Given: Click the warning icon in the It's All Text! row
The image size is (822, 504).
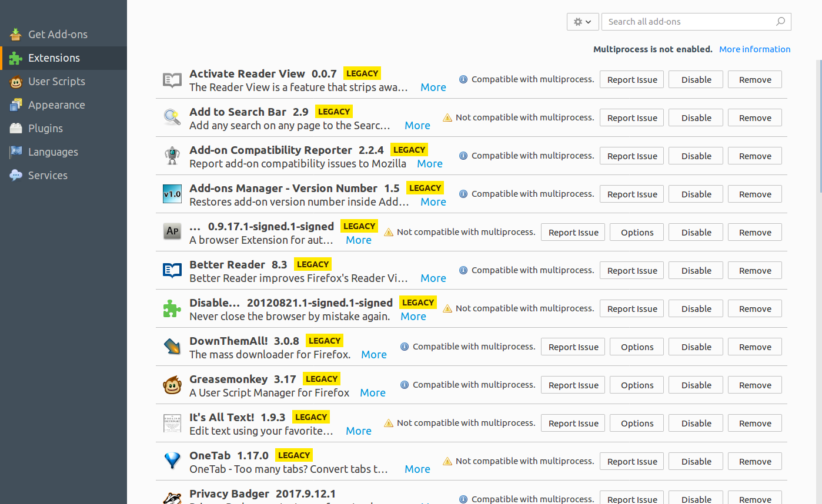Looking at the screenshot, I should click(389, 423).
